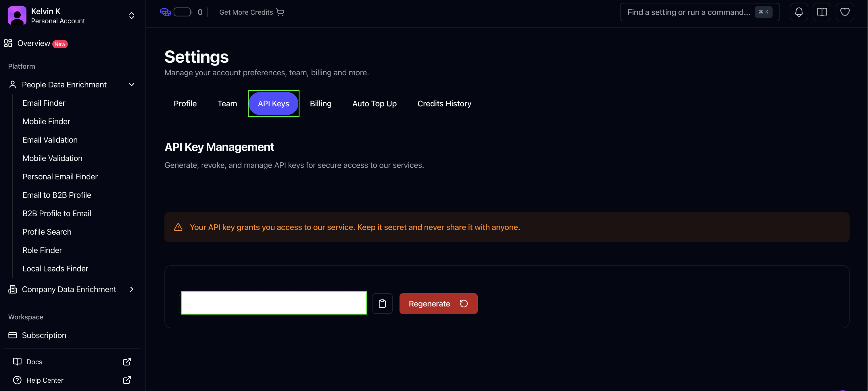Open Help Center external link icon
868x391 pixels.
[x=127, y=380]
